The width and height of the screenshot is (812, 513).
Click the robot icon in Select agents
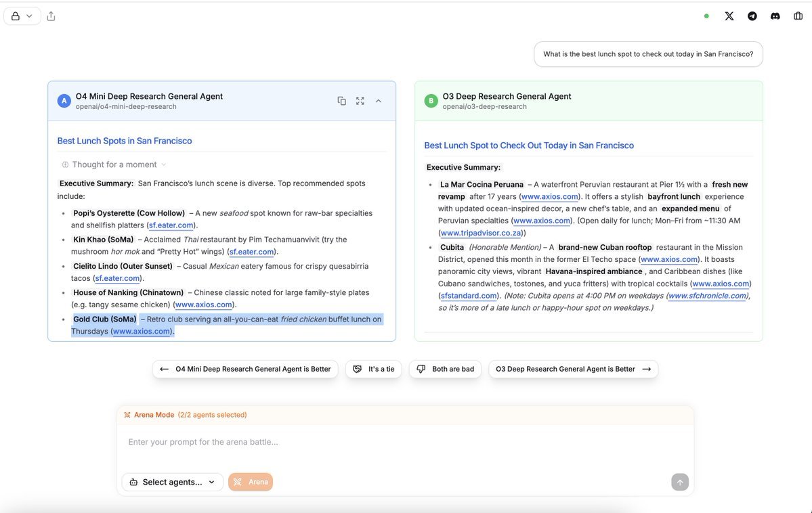133,482
